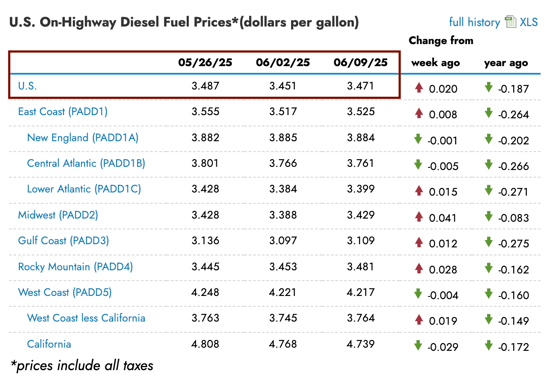Click the 06/09/25 column header
The height and width of the screenshot is (376, 556).
(x=361, y=62)
